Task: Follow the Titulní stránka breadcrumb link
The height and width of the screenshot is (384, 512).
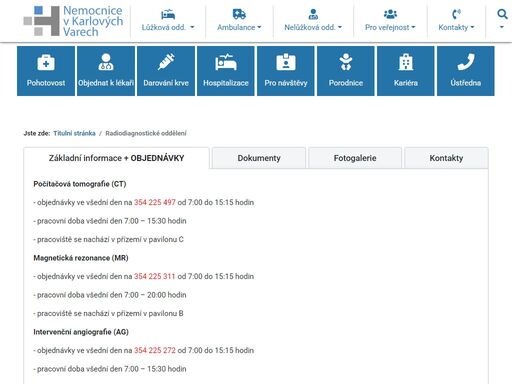Action: coord(74,133)
